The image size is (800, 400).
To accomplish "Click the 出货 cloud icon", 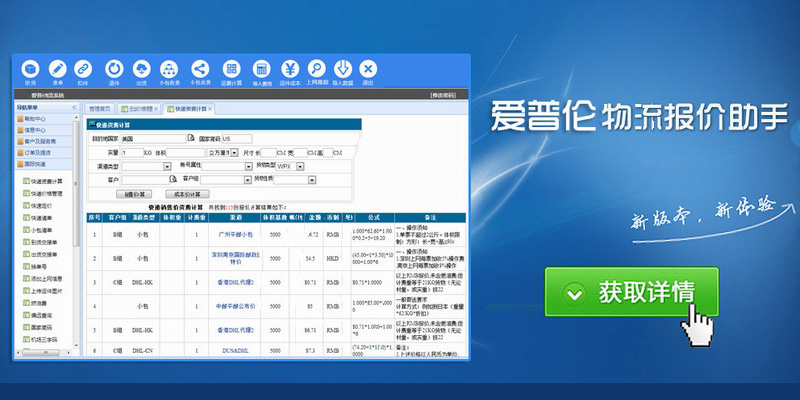I will coord(141,69).
